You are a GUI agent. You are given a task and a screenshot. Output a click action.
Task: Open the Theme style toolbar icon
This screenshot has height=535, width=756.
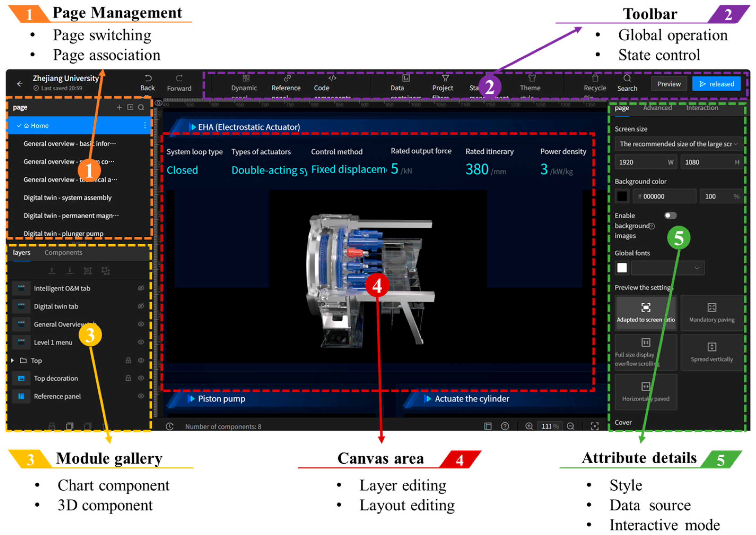[x=532, y=79]
